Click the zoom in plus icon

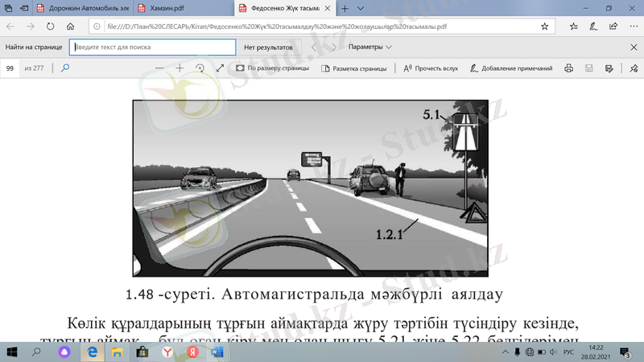180,68
